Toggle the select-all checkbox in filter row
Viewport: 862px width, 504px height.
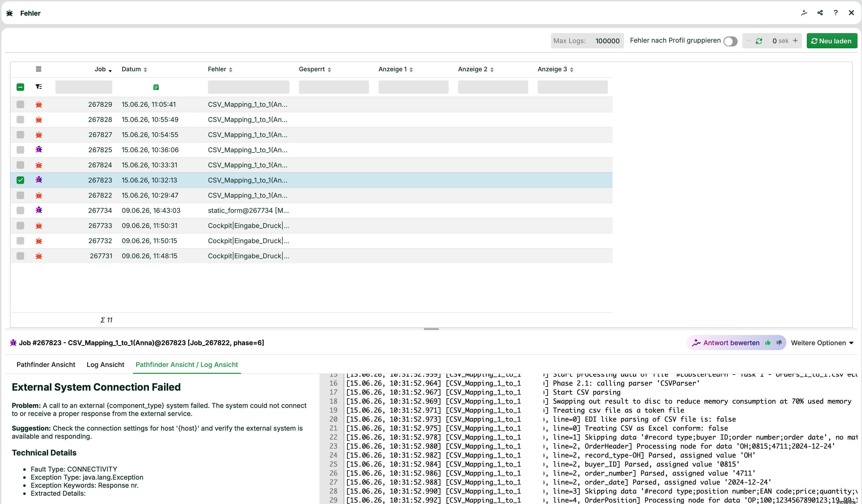coord(20,87)
